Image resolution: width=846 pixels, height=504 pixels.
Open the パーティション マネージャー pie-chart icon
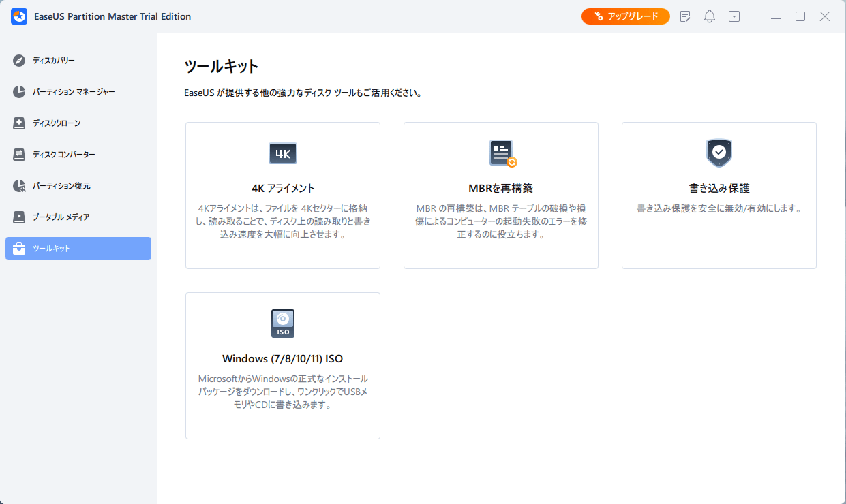coord(20,91)
